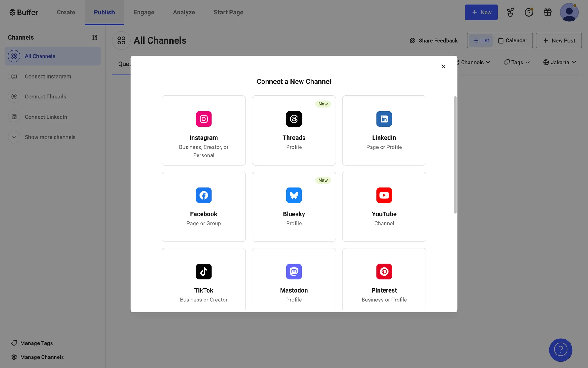Close the Connect a New Channel dialog

click(x=443, y=66)
